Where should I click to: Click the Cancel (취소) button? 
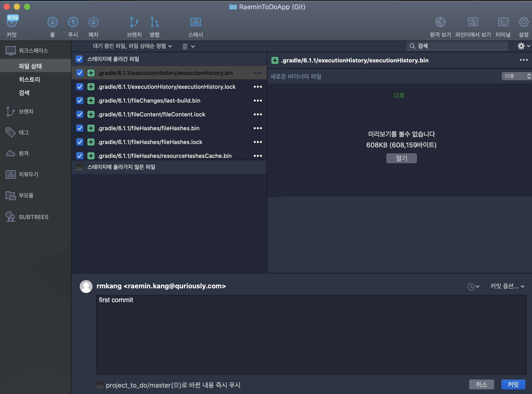coord(481,385)
